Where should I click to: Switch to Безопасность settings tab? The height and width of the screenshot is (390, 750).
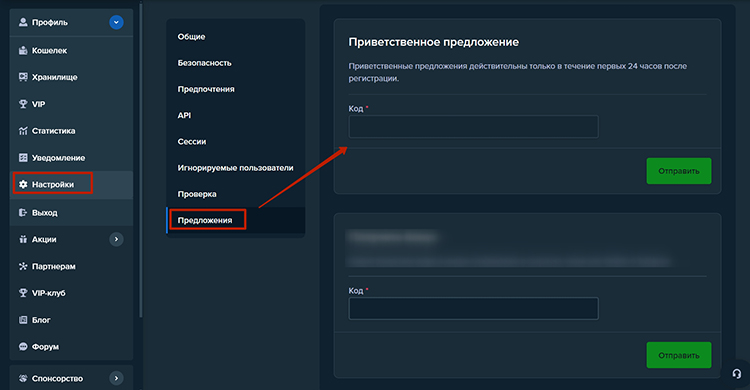236,63
